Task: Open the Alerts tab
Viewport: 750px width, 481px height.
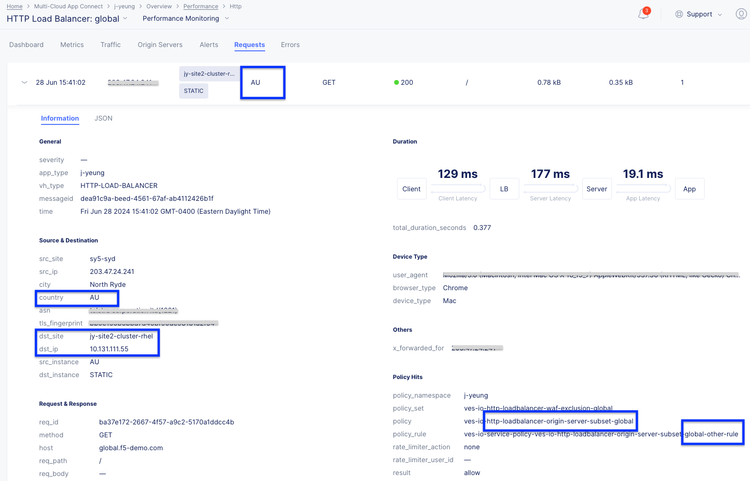Action: tap(208, 45)
